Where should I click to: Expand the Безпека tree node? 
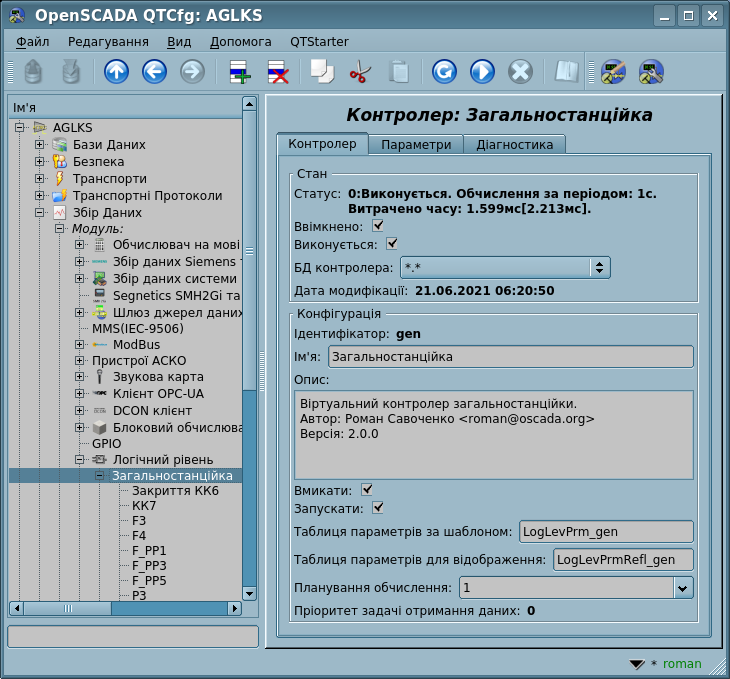pos(39,162)
